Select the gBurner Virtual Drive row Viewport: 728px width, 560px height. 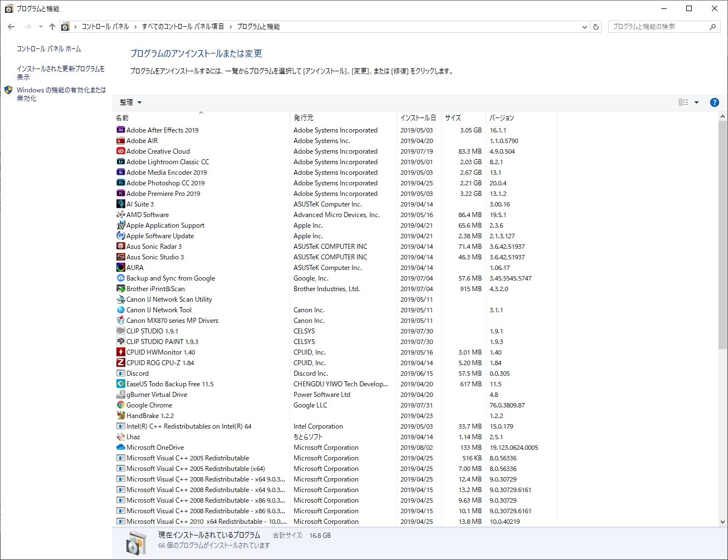[x=336, y=395]
